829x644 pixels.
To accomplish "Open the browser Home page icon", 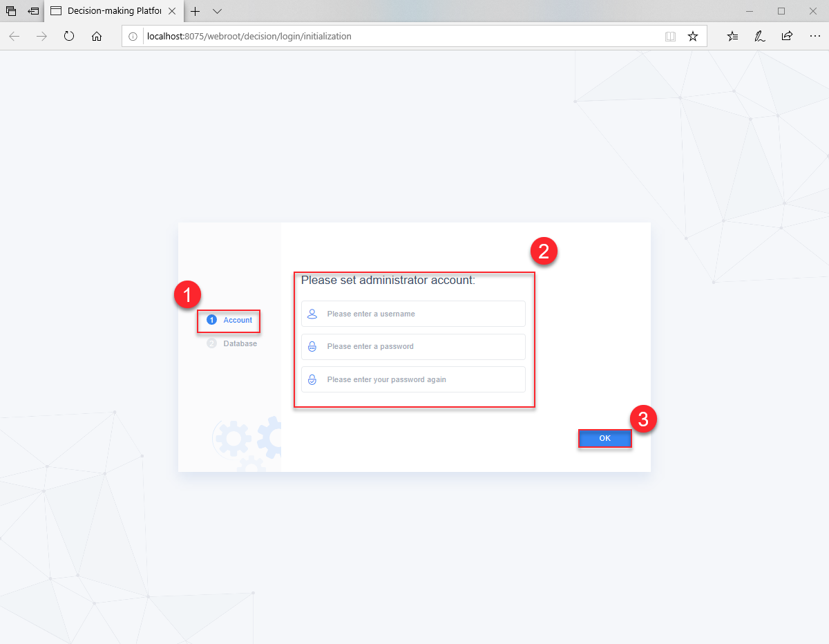I will (x=97, y=36).
